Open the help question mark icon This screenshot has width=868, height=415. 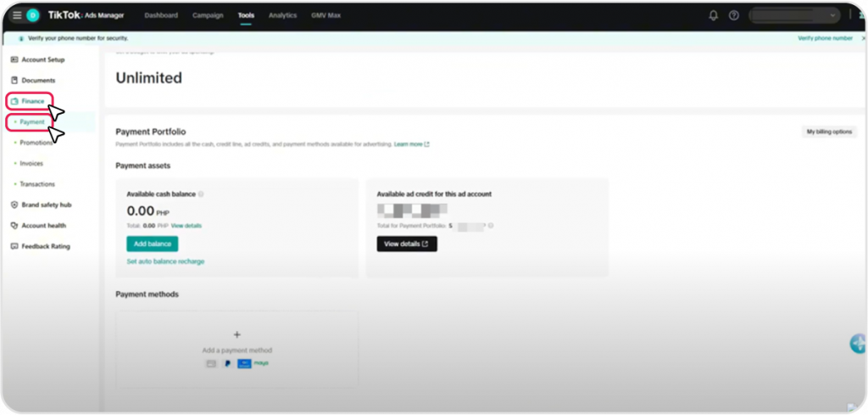point(734,15)
